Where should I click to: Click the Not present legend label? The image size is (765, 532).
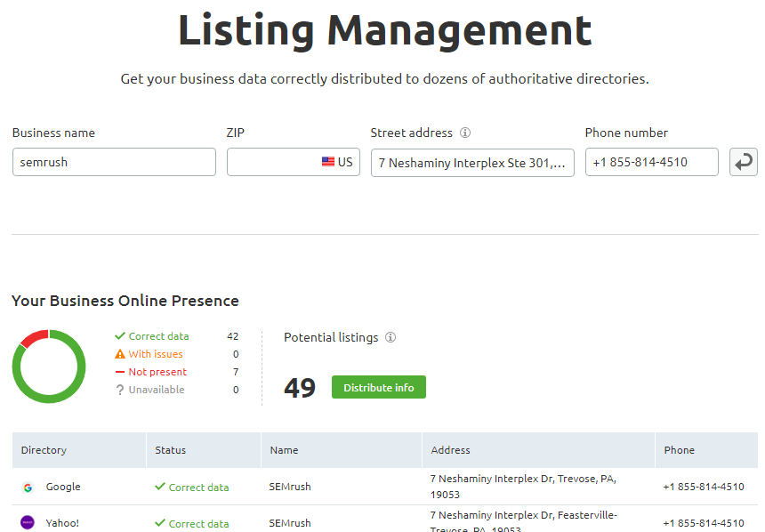pyautogui.click(x=157, y=372)
